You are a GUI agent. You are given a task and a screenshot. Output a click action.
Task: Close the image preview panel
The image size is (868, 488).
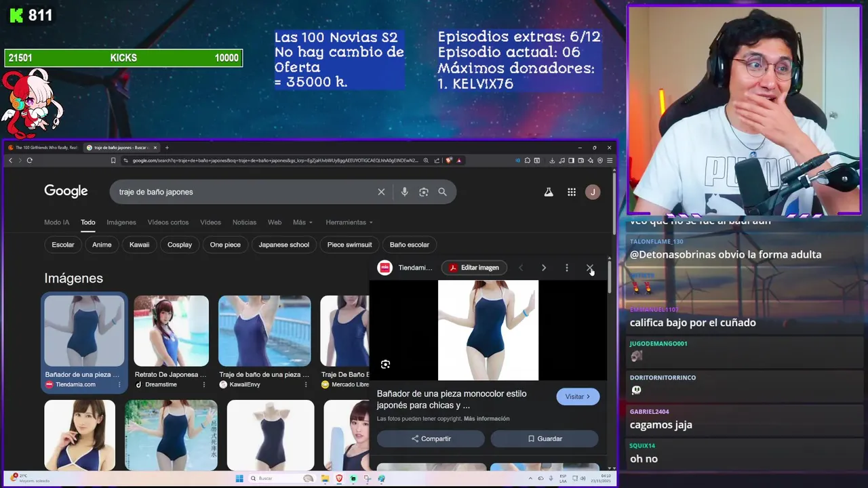tap(589, 268)
